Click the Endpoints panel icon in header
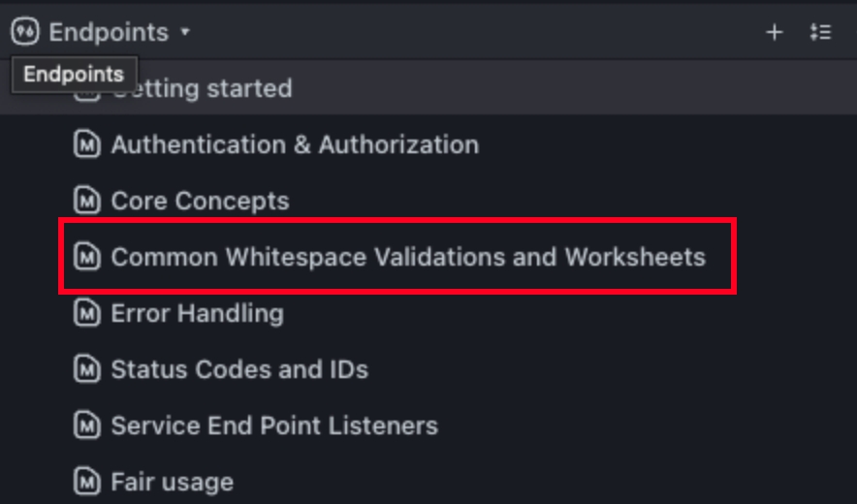 click(24, 32)
